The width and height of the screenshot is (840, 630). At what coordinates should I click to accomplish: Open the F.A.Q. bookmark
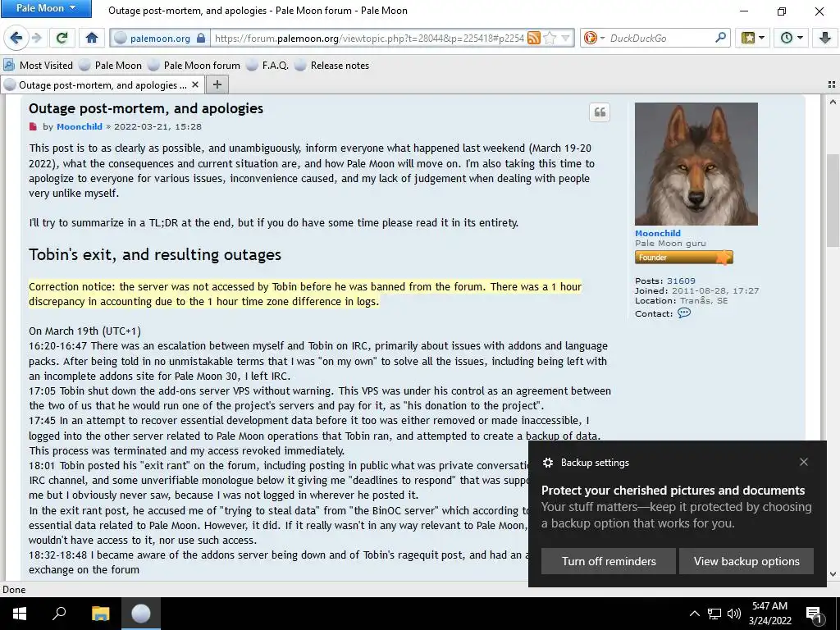(268, 66)
